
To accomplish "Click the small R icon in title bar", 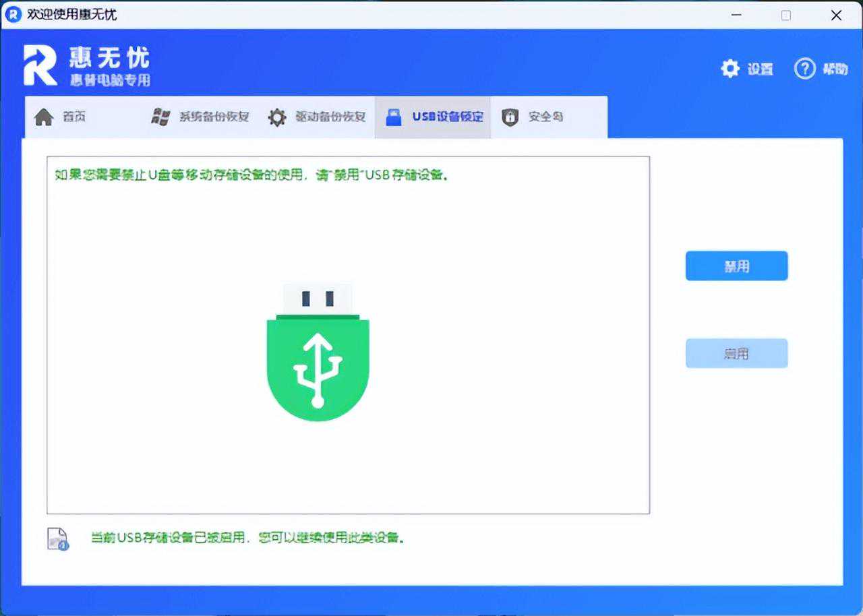I will pos(13,15).
